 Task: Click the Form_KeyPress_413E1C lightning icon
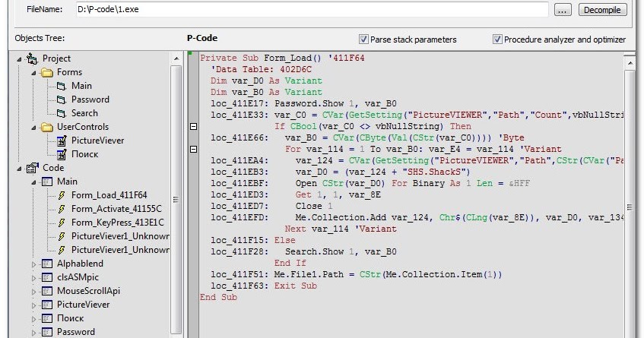click(61, 223)
